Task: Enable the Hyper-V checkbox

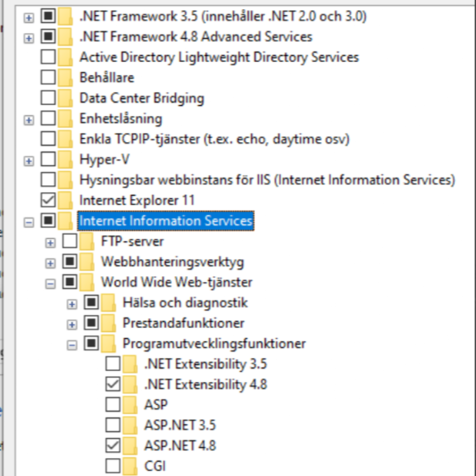Action: click(x=48, y=159)
